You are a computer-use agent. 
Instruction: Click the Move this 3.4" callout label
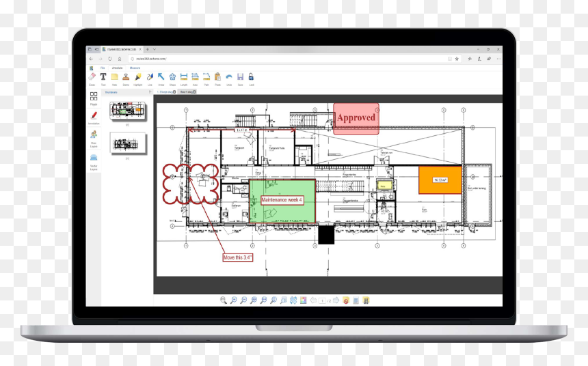point(238,257)
